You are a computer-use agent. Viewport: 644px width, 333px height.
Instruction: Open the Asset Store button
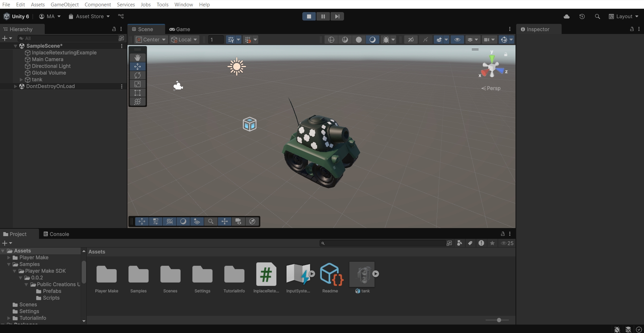pyautogui.click(x=89, y=16)
